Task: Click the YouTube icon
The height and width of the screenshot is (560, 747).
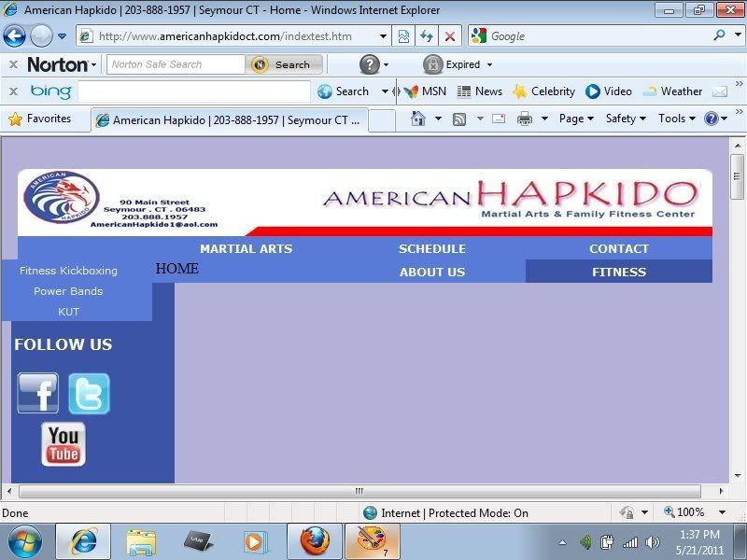Action: point(63,444)
